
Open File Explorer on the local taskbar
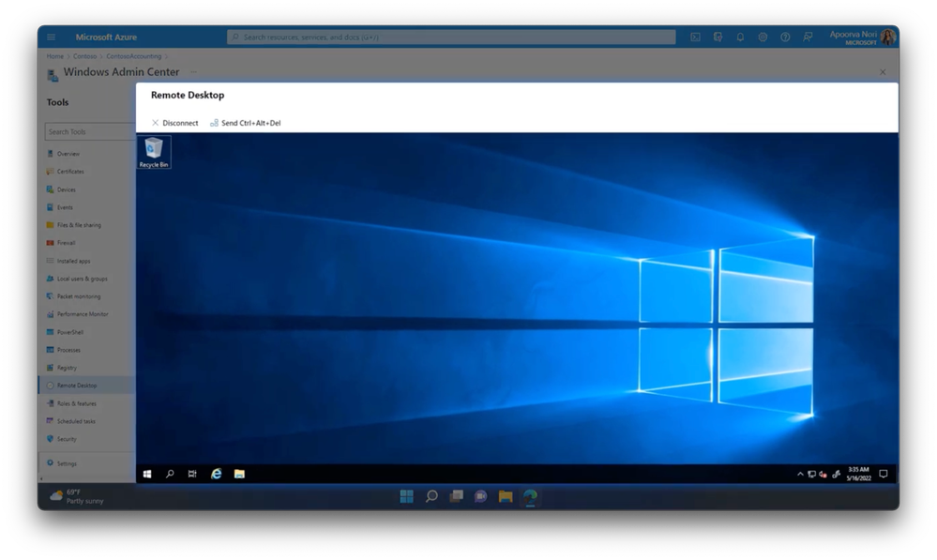point(506,496)
